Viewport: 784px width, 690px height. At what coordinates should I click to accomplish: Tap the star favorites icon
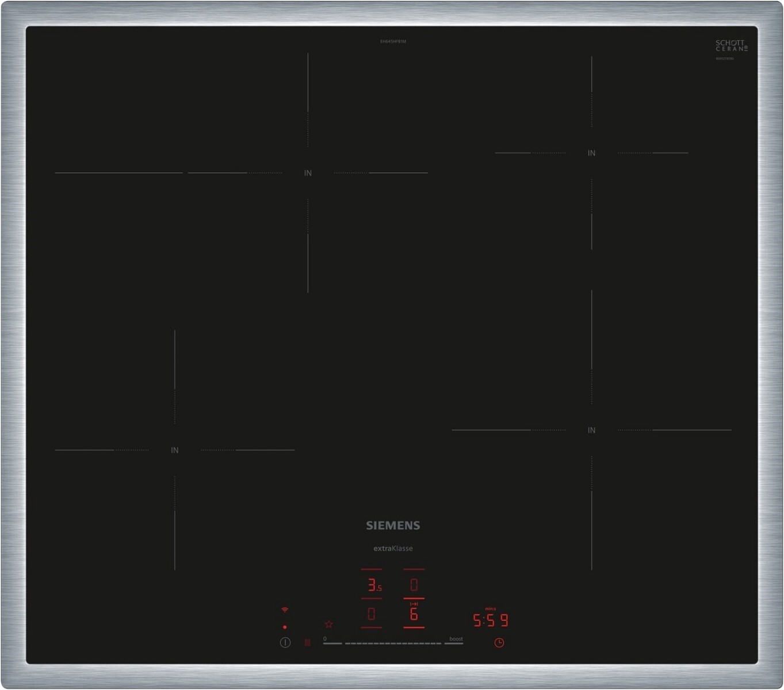point(329,624)
